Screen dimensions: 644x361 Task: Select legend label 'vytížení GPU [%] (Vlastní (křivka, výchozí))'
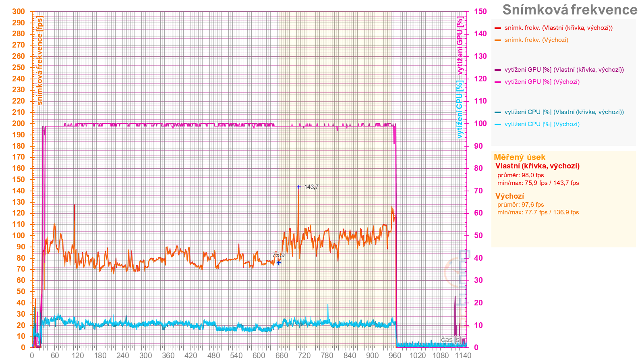coord(564,70)
